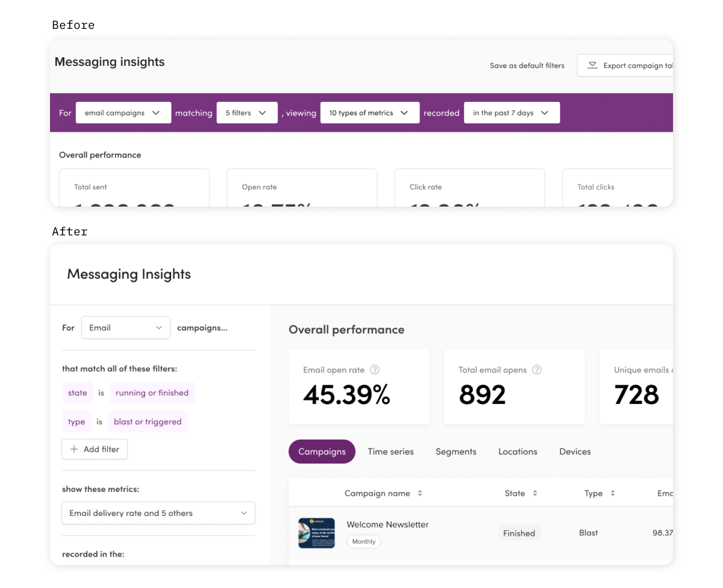Click the Total email opens 892 value
Screen dimensions: 723x588
482,395
